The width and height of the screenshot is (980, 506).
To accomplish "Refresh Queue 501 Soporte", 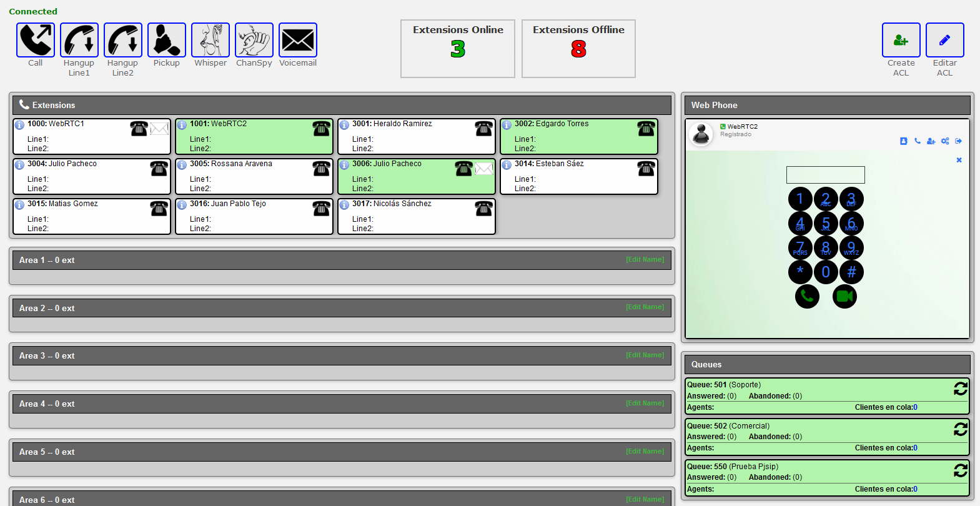I will point(960,389).
